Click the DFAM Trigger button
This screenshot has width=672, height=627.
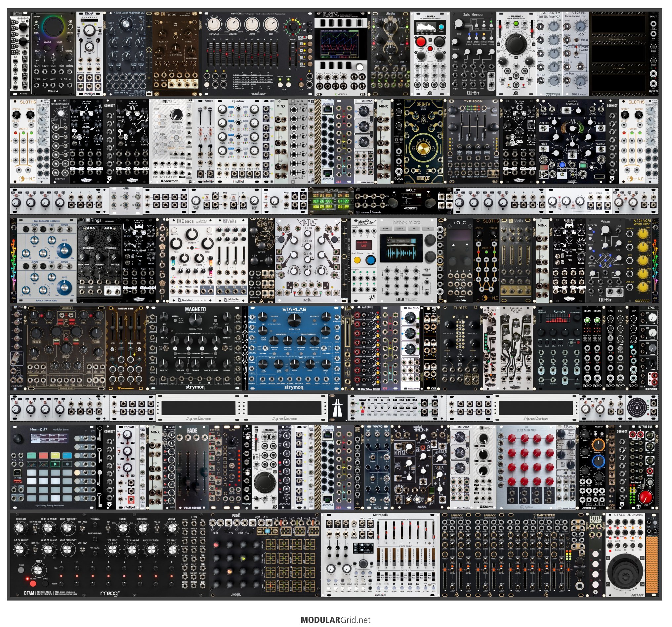click(x=21, y=570)
